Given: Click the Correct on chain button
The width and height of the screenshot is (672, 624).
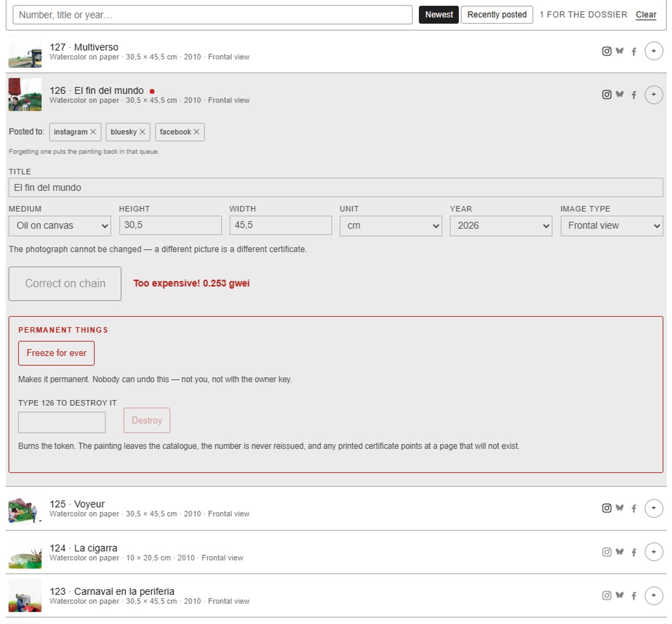Looking at the screenshot, I should [x=65, y=284].
